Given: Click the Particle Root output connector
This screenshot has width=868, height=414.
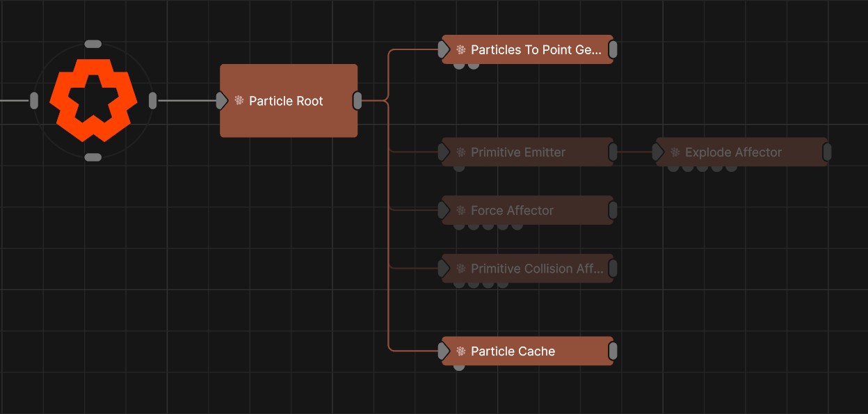Looking at the screenshot, I should 357,101.
